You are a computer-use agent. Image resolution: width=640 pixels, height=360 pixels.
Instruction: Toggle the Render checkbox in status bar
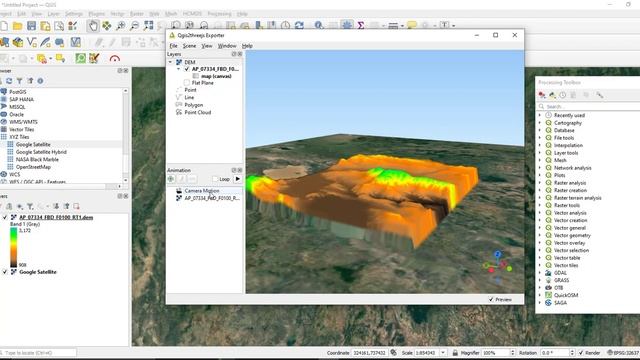[581, 353]
